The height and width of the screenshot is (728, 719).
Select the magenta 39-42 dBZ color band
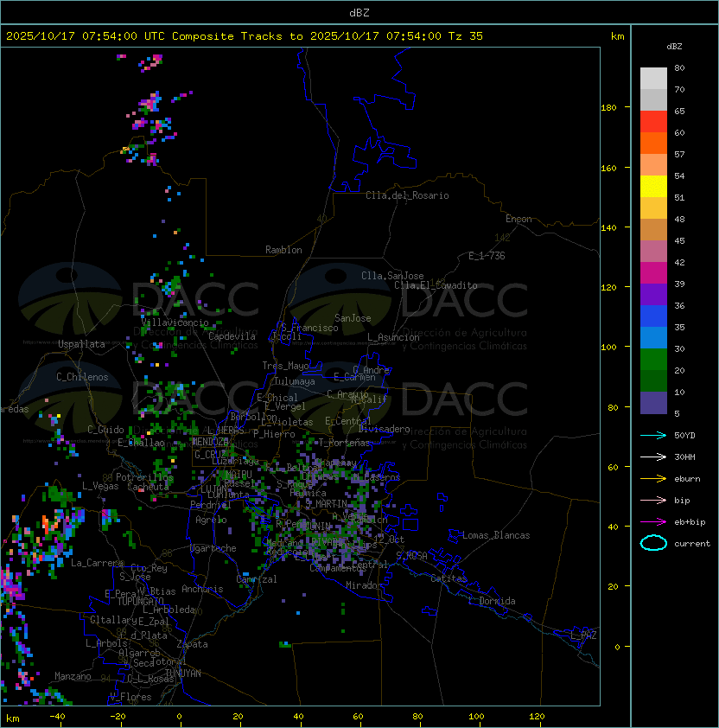[x=653, y=273]
